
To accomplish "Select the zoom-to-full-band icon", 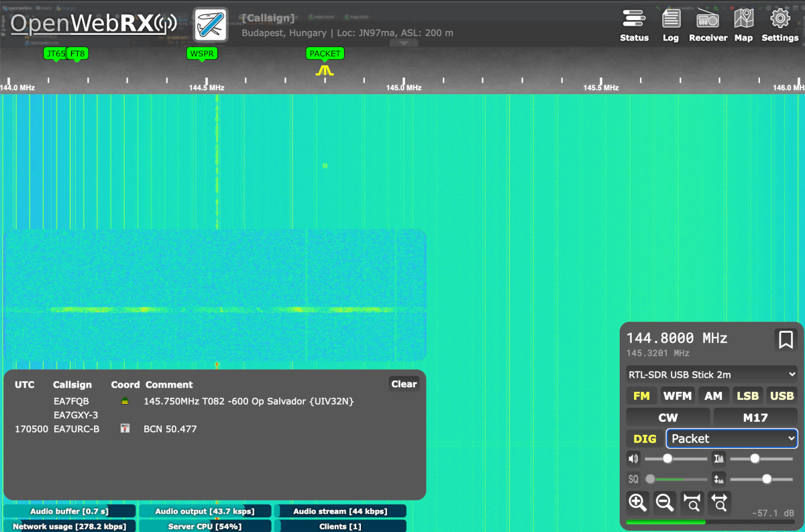I will (720, 502).
